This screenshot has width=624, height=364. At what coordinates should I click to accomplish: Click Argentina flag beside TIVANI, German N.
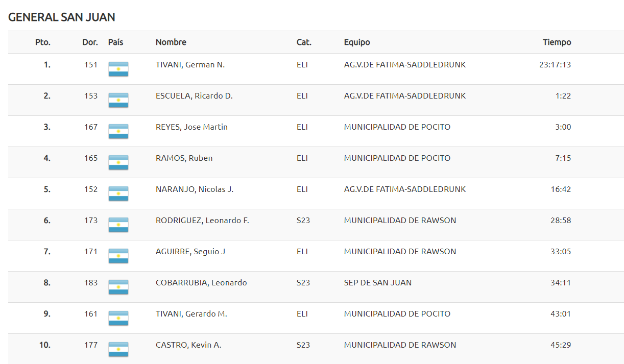(x=118, y=69)
